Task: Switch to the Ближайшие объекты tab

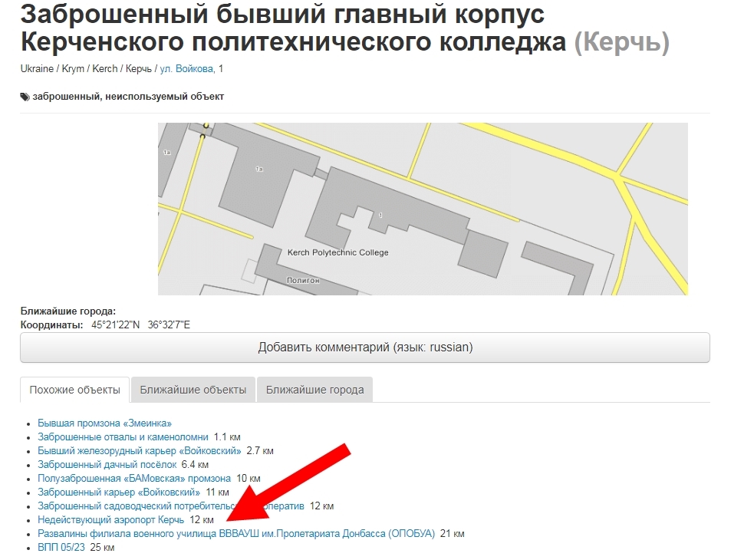Action: pos(193,390)
